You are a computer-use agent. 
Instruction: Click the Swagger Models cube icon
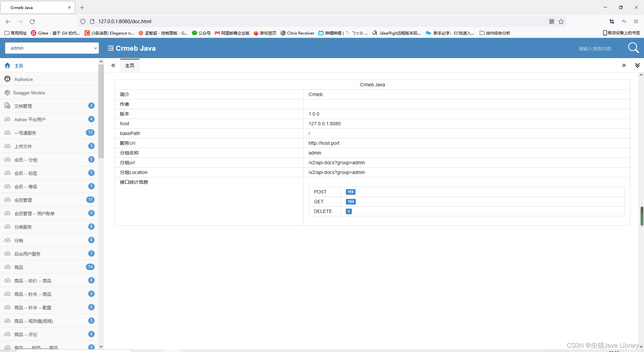point(7,92)
